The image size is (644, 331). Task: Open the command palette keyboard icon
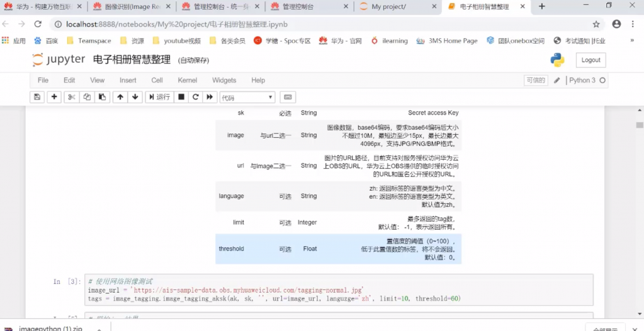[288, 97]
